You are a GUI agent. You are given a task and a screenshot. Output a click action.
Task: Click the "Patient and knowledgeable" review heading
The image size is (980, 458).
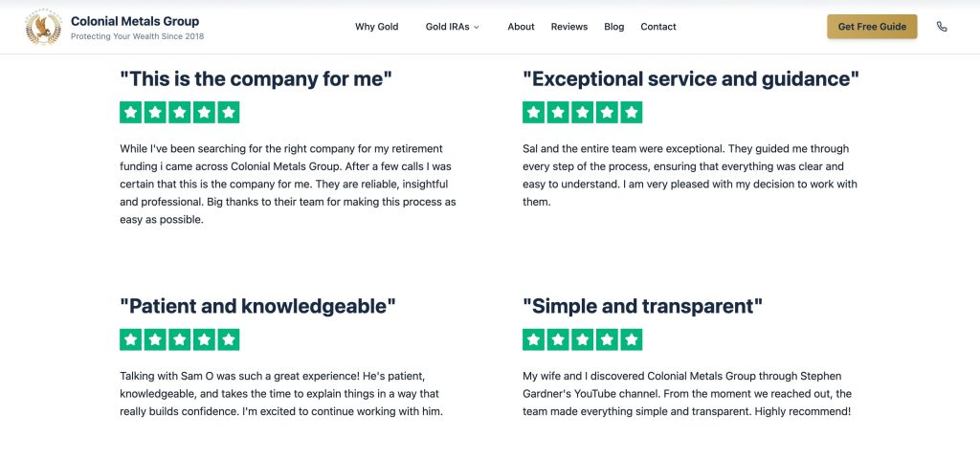(257, 306)
